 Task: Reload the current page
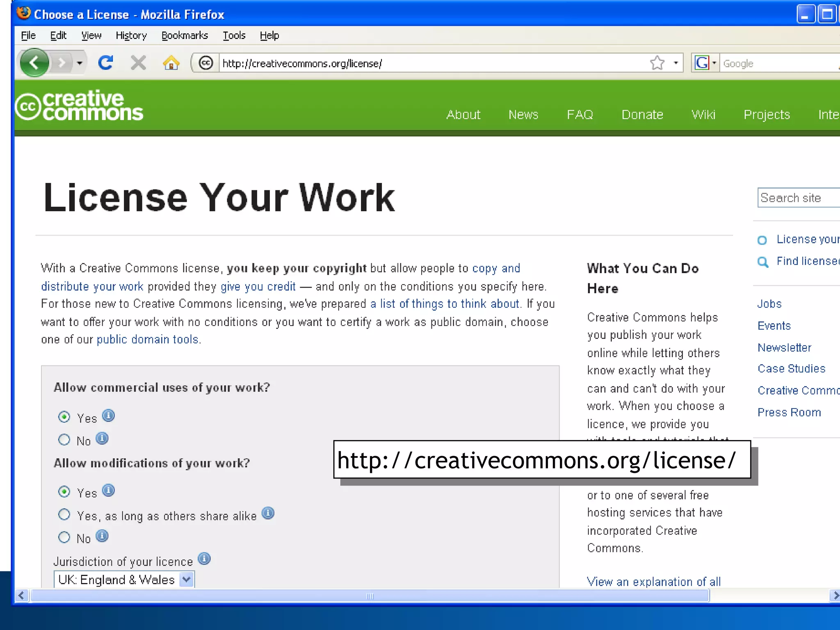(106, 63)
